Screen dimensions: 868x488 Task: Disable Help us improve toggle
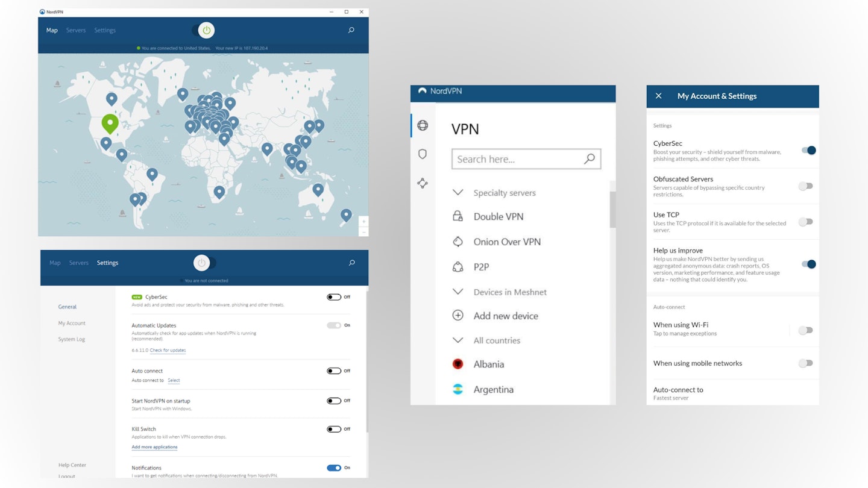coord(808,264)
